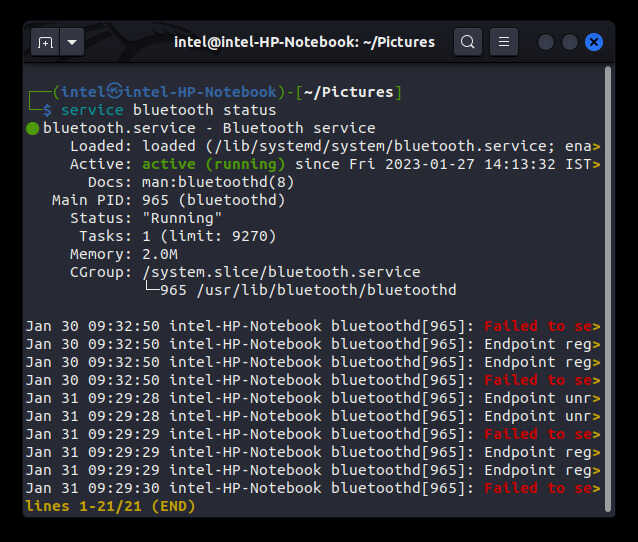Click the truncation arrow on the Active line
The width and height of the screenshot is (638, 542).
click(x=596, y=164)
